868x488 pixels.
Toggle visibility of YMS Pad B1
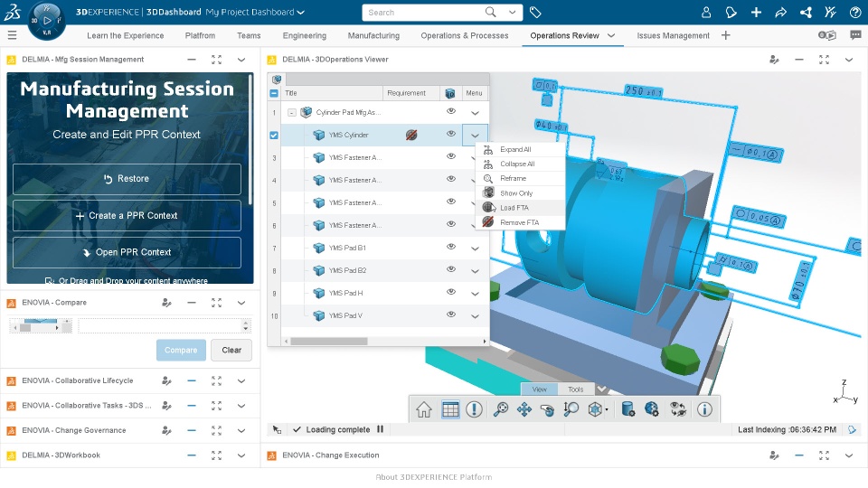coord(451,247)
